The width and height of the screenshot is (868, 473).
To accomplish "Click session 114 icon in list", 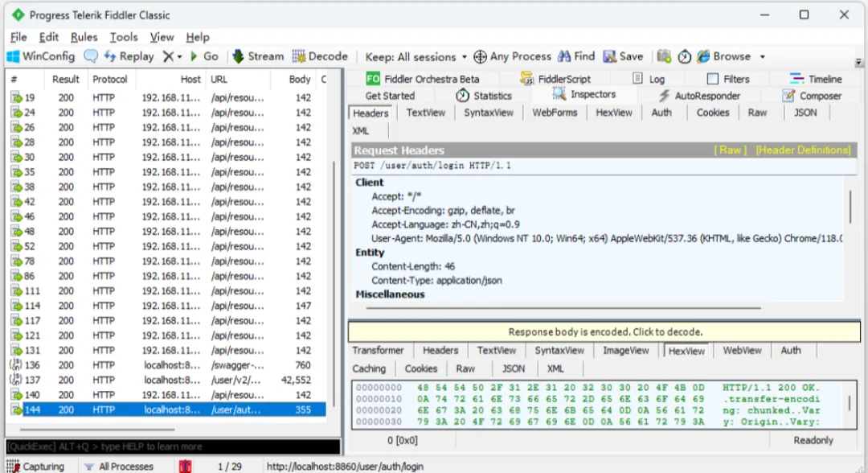I will tap(16, 306).
